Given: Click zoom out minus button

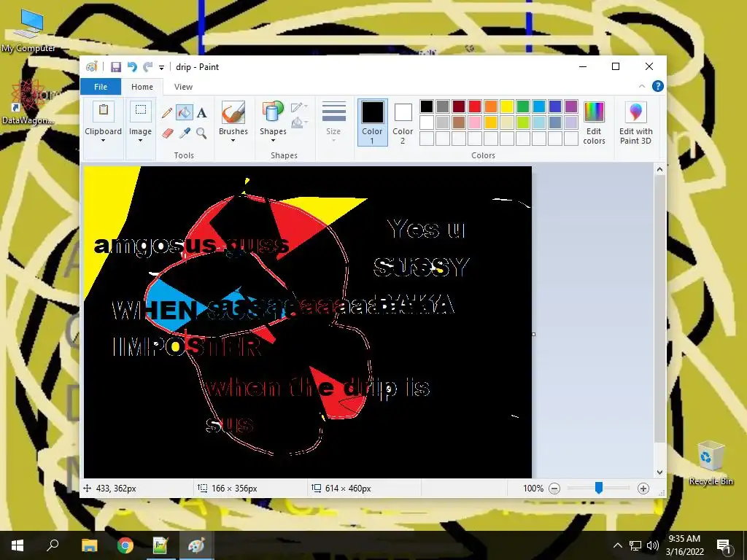Looking at the screenshot, I should tap(554, 489).
